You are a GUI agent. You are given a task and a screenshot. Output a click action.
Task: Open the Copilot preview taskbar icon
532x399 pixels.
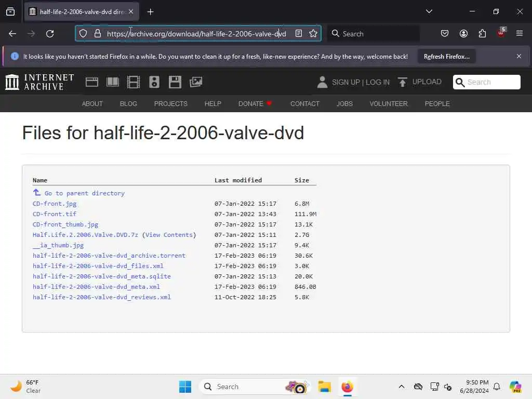coord(515,387)
